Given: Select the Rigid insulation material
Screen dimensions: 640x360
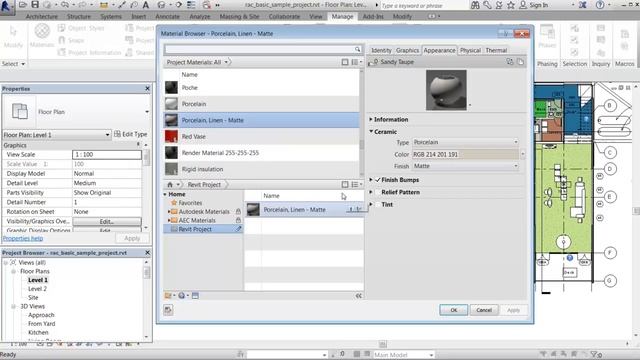Looking at the screenshot, I should [x=262, y=169].
